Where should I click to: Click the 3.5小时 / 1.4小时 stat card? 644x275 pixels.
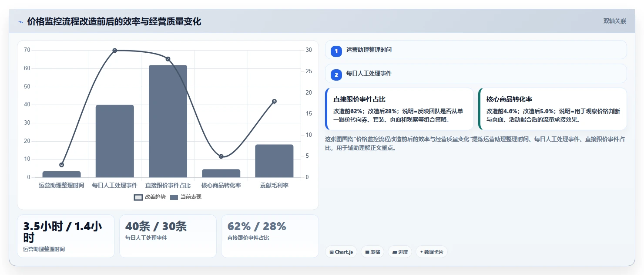click(66, 236)
